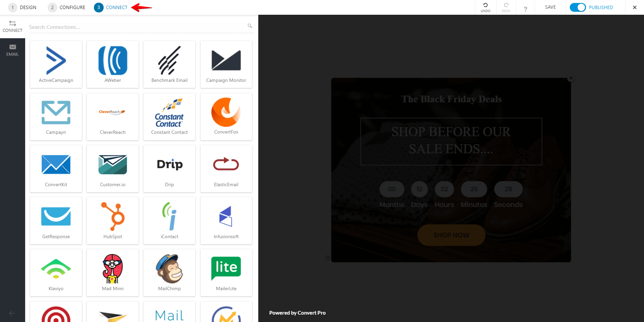Toggle the Published switch off
Image resolution: width=644 pixels, height=322 pixels.
578,7
